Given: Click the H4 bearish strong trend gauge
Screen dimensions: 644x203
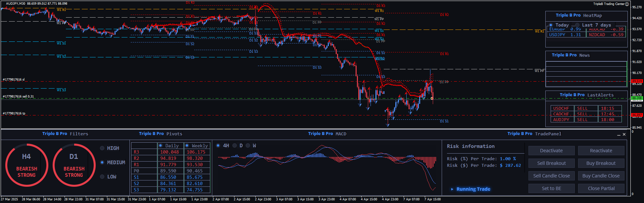Looking at the screenshot, I should pyautogui.click(x=26, y=165).
